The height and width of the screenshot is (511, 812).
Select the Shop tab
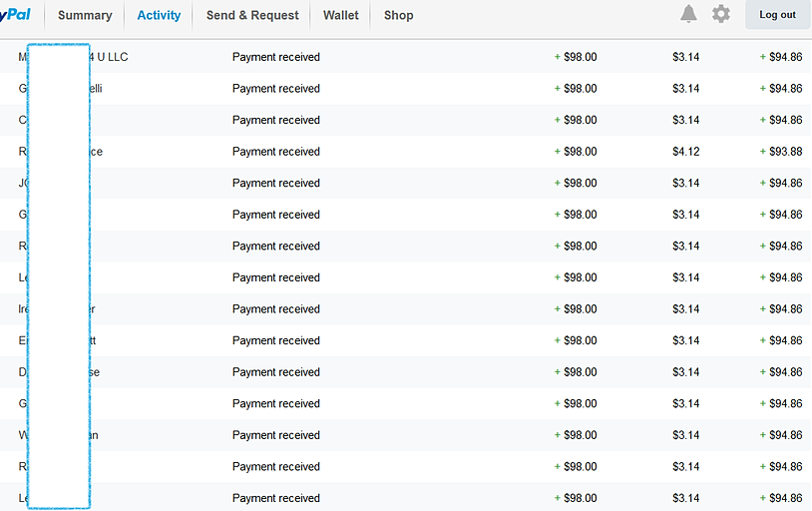pyautogui.click(x=399, y=16)
